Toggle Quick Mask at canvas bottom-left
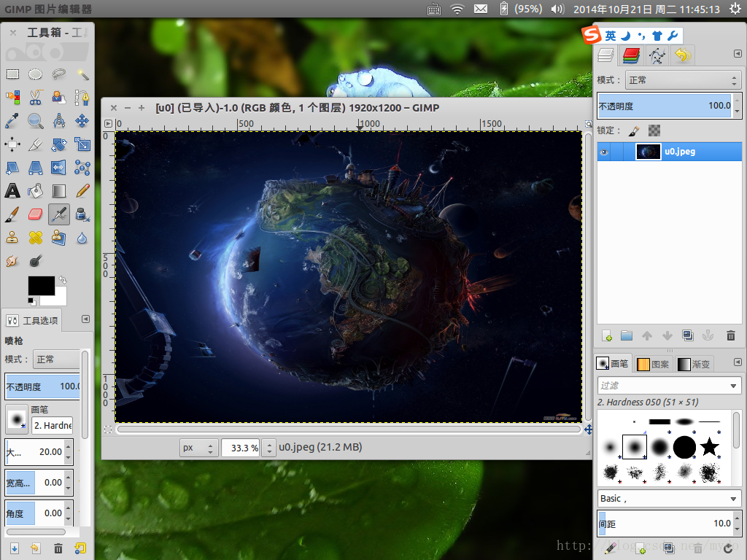 (x=108, y=429)
